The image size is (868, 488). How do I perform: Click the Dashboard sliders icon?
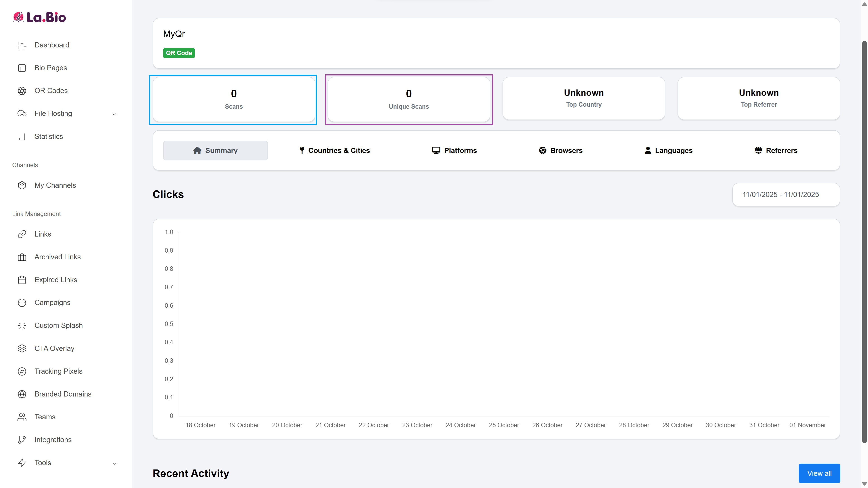click(22, 45)
